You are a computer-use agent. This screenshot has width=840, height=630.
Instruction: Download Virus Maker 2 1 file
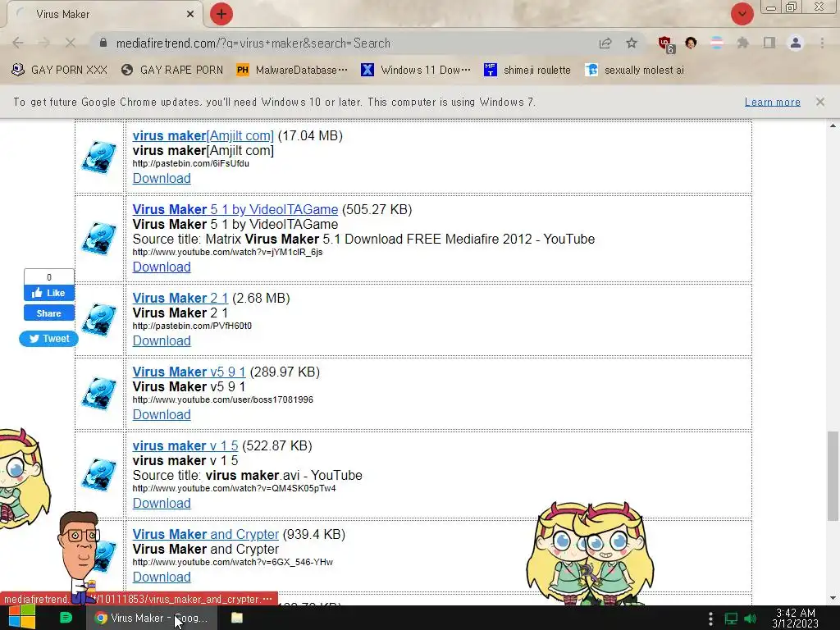(x=162, y=340)
